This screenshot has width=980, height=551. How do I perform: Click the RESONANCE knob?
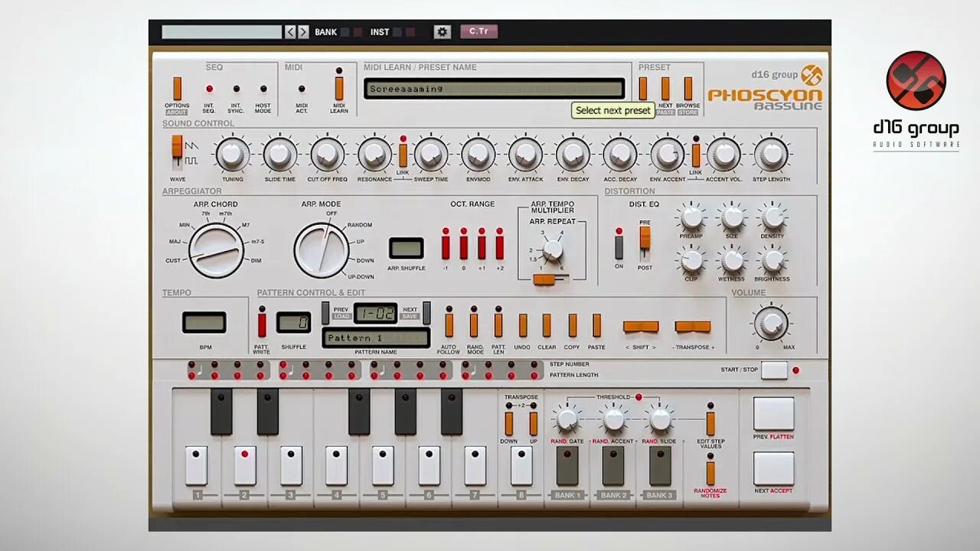tap(374, 155)
